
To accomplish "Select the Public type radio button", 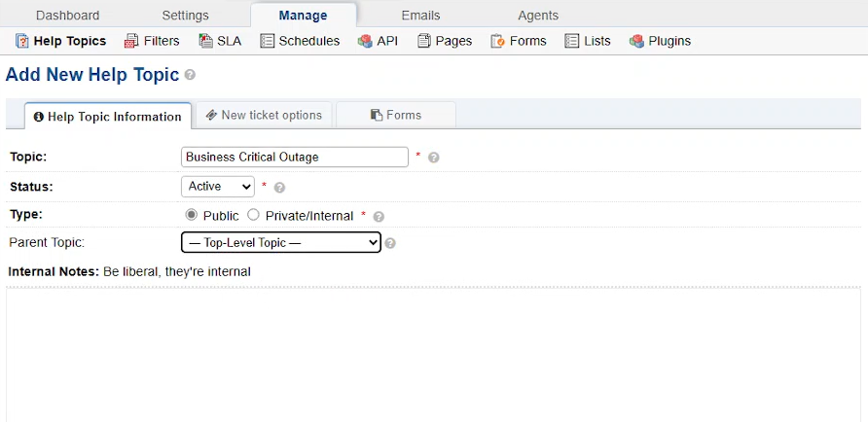I will click(x=191, y=215).
